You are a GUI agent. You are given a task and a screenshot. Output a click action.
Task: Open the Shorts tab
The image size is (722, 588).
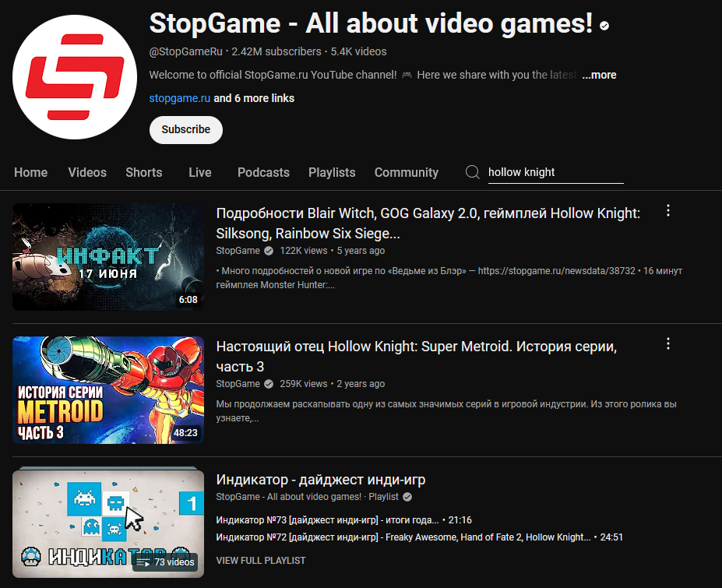[143, 172]
